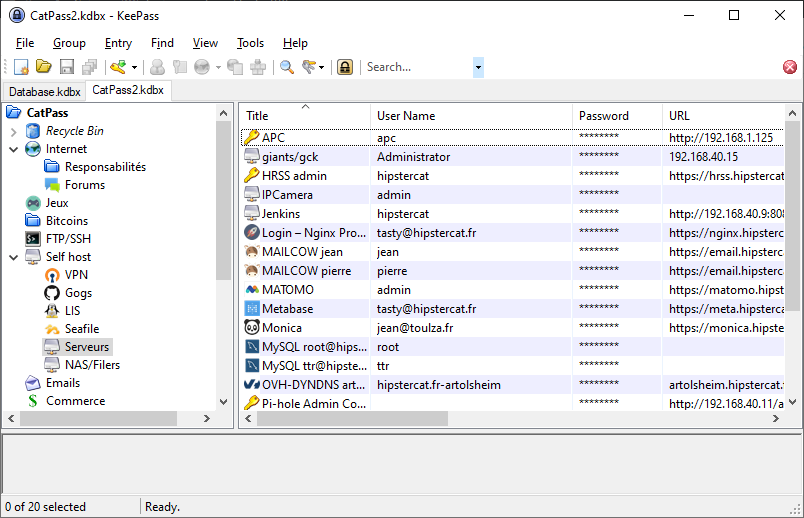Open the Search field dropdown arrow
804x518 pixels.
(x=478, y=67)
